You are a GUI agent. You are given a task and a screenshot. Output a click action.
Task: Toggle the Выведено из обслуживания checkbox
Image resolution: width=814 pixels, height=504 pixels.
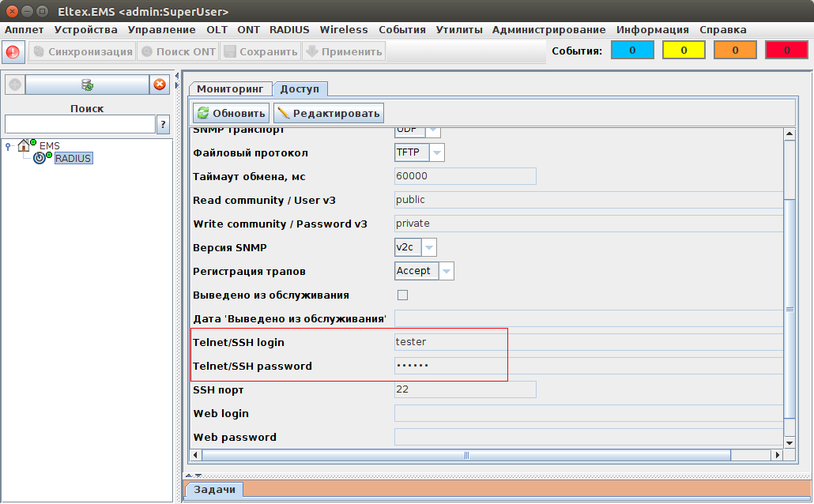pos(402,295)
